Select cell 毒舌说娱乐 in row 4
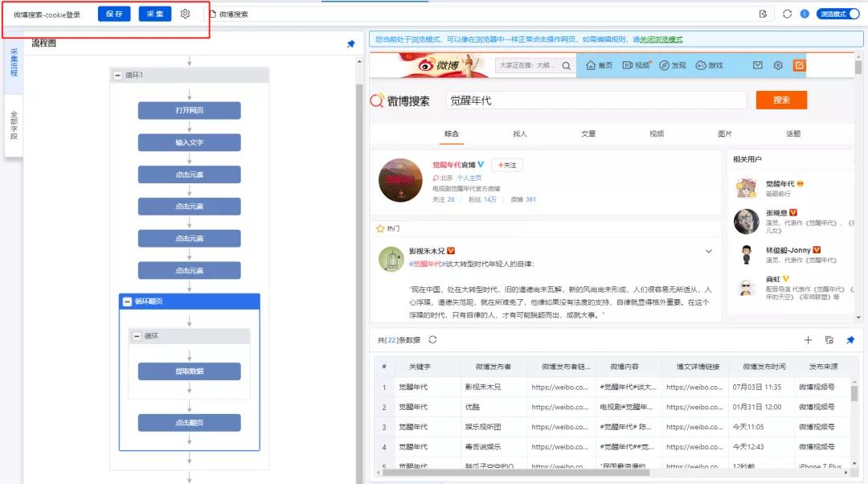 click(493, 447)
